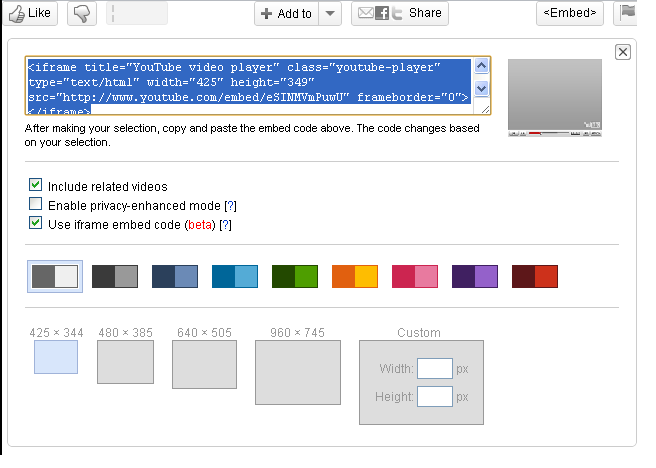Screen dimensions: 656x468
Task: Select the navy and slate blue theme
Action: pyautogui.click(x=175, y=276)
